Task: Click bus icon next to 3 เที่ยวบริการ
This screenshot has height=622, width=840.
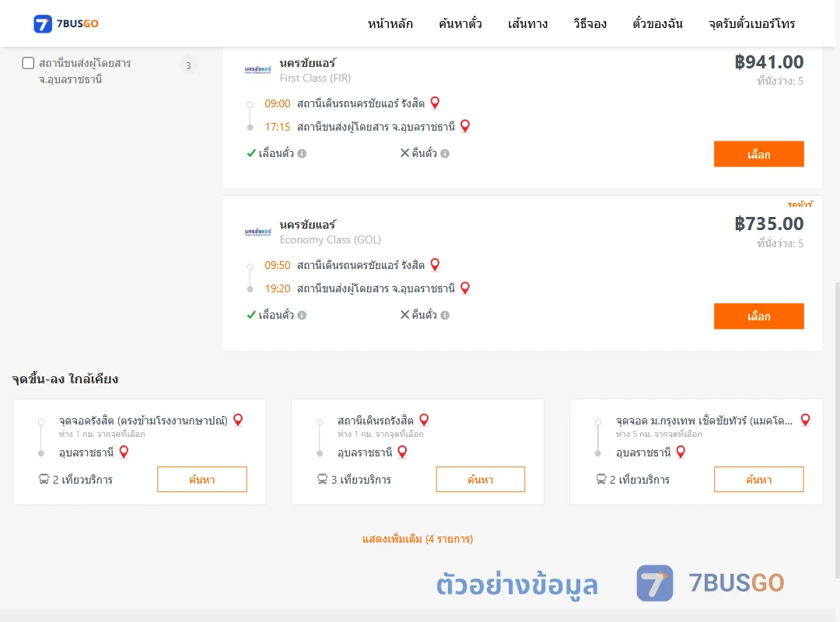Action: (x=322, y=479)
